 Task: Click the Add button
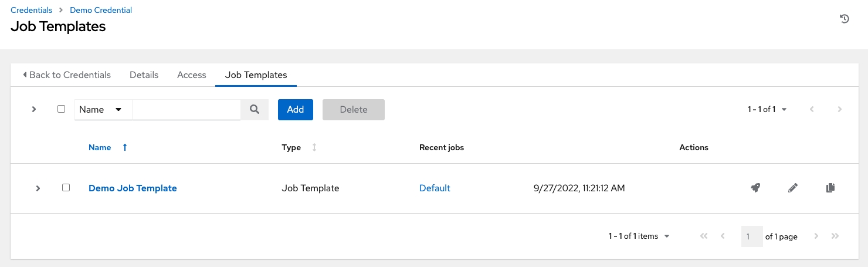point(295,110)
